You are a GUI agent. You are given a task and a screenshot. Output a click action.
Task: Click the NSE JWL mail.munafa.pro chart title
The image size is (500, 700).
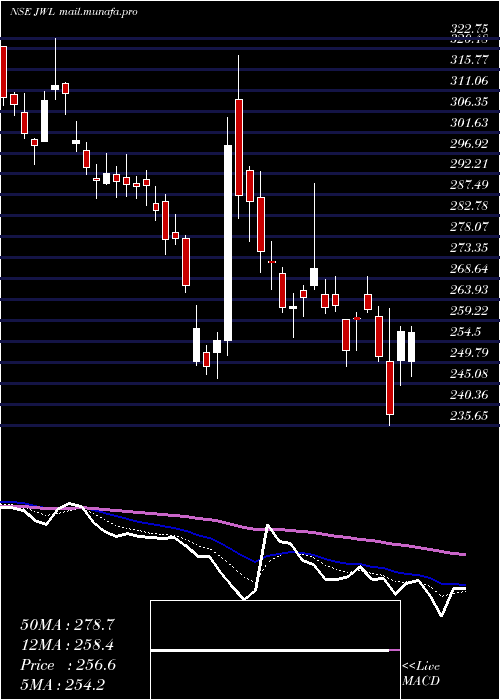(74, 12)
